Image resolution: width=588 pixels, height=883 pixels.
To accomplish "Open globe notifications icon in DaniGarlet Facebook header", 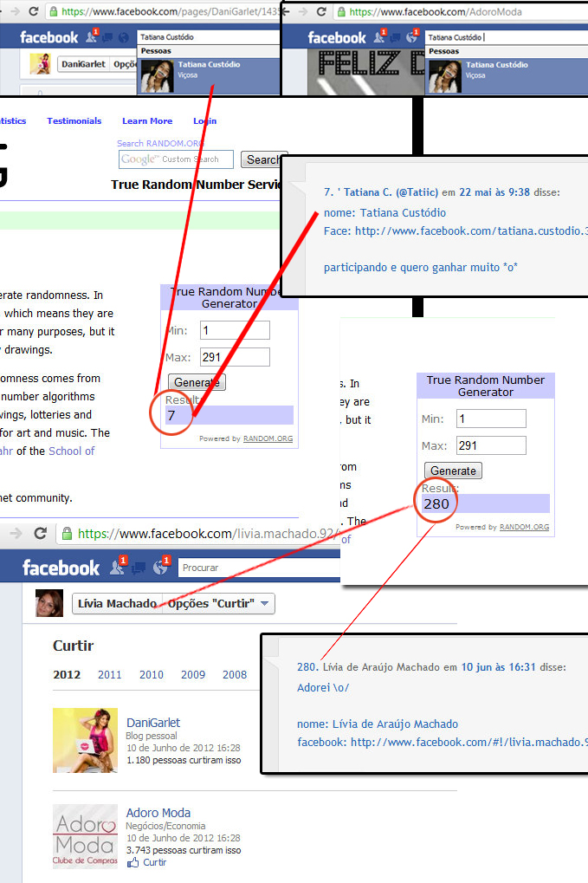I will pyautogui.click(x=124, y=38).
